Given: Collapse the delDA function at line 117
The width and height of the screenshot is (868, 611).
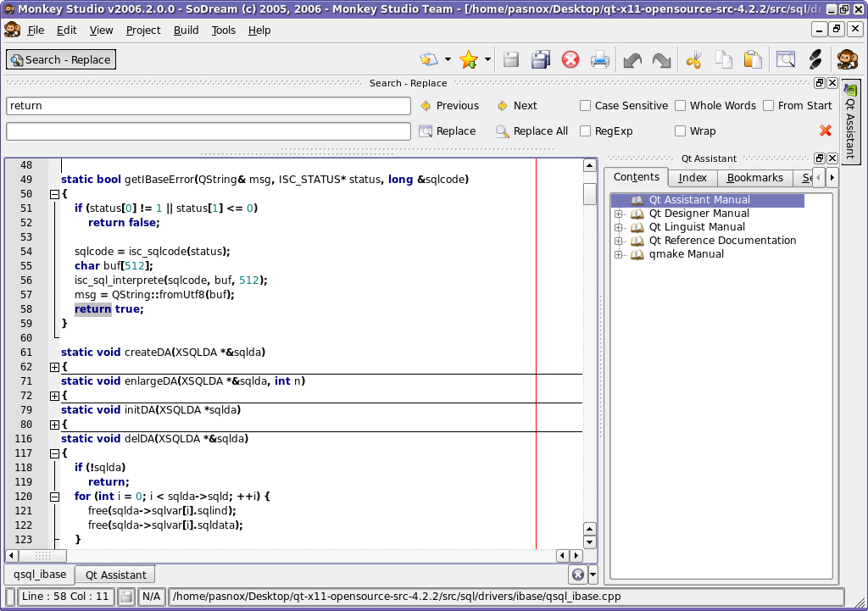Looking at the screenshot, I should (x=54, y=453).
